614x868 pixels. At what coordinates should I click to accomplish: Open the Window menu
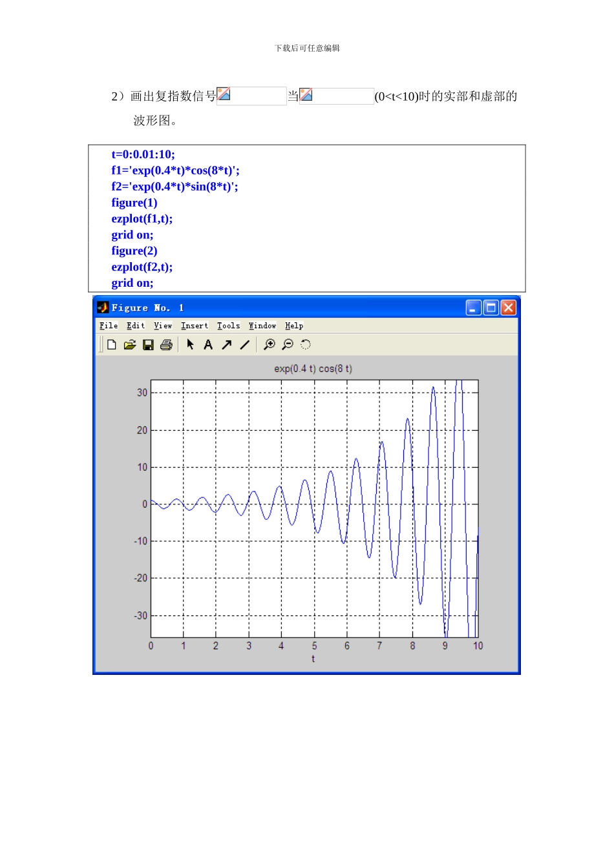[x=262, y=325]
